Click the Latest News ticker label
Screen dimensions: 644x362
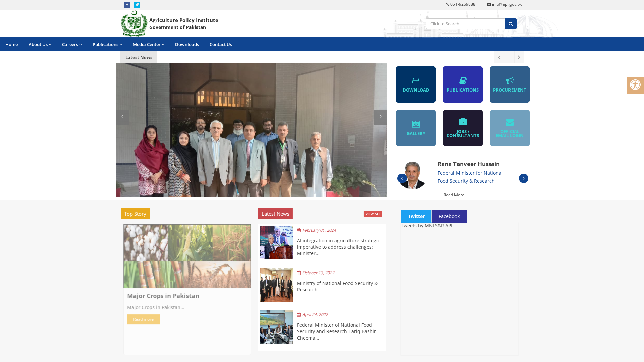coord(139,57)
